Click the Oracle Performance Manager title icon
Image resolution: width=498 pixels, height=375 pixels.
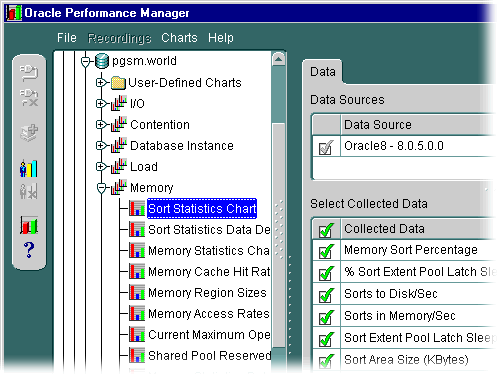14,13
